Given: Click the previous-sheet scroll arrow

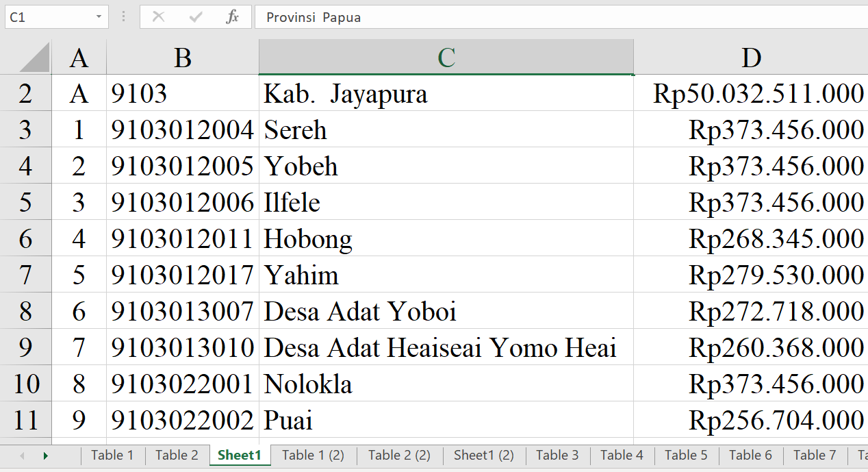Looking at the screenshot, I should [22, 456].
